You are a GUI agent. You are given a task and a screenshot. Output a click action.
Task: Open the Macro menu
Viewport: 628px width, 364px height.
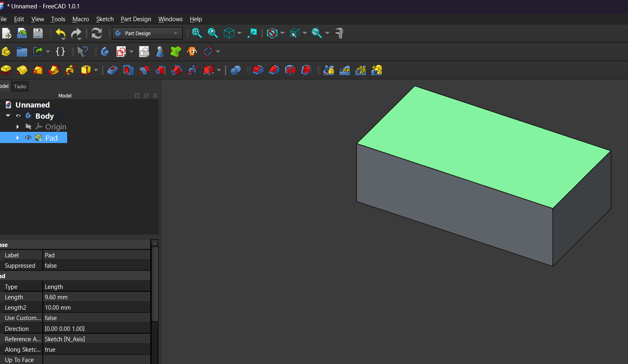81,19
